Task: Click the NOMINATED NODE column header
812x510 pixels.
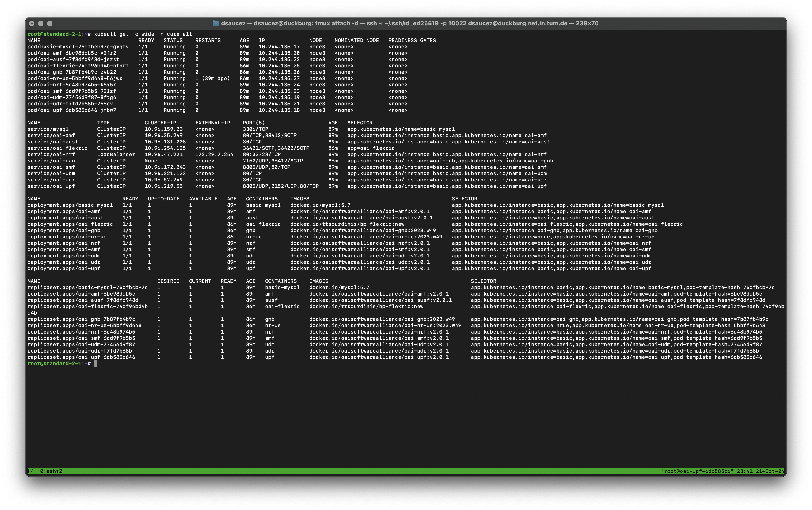Action: (x=357, y=41)
